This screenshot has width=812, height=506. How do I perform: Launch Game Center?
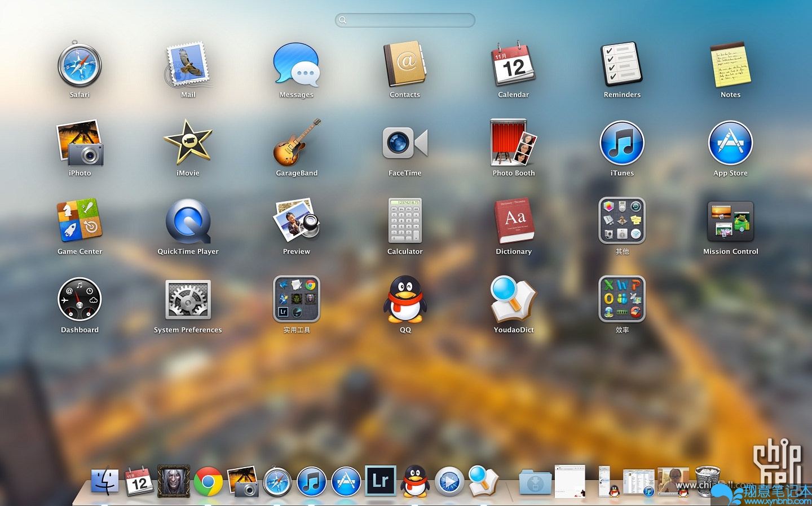tap(80, 221)
